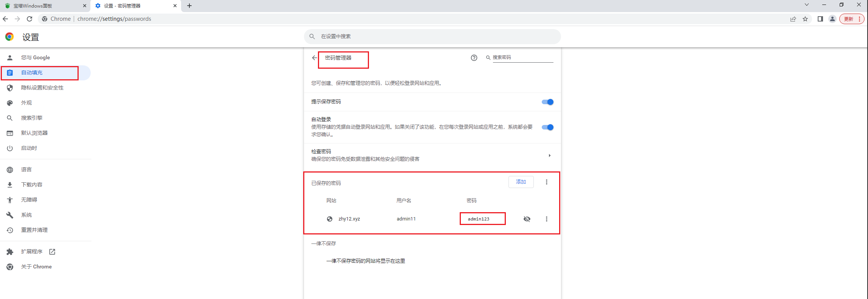Click the back arrow beside 密码管理器
868x299 pixels.
tap(314, 58)
